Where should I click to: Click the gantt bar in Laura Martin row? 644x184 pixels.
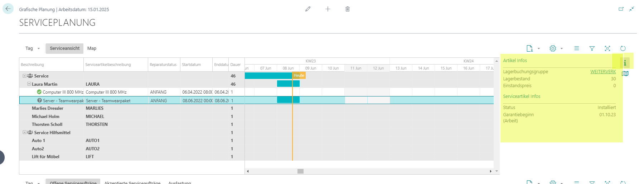point(288,84)
